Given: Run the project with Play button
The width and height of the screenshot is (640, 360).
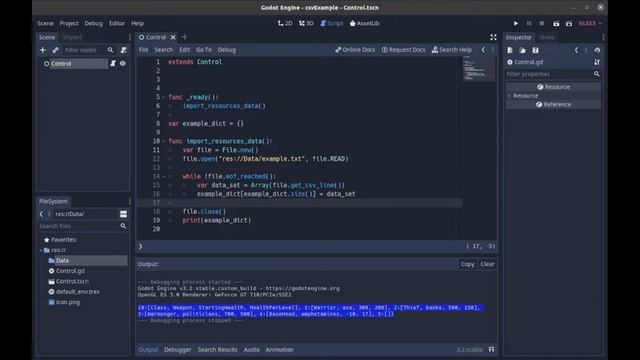Looking at the screenshot, I should [x=516, y=24].
